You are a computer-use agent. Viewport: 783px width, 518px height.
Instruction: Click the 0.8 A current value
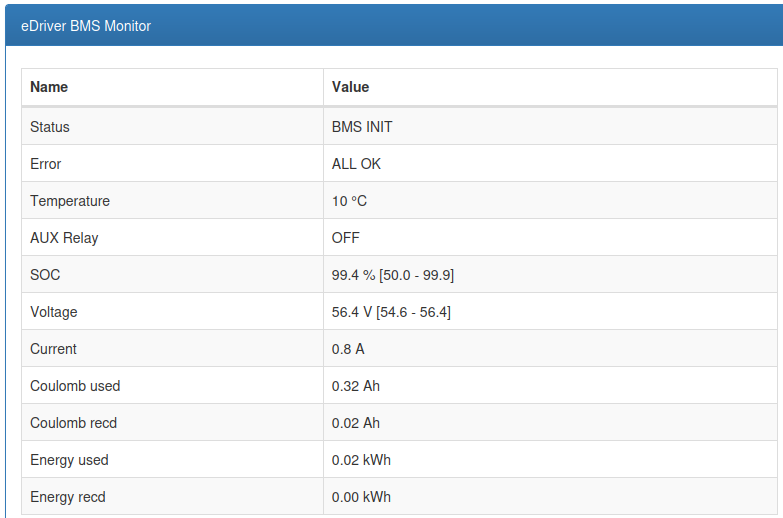pos(347,349)
